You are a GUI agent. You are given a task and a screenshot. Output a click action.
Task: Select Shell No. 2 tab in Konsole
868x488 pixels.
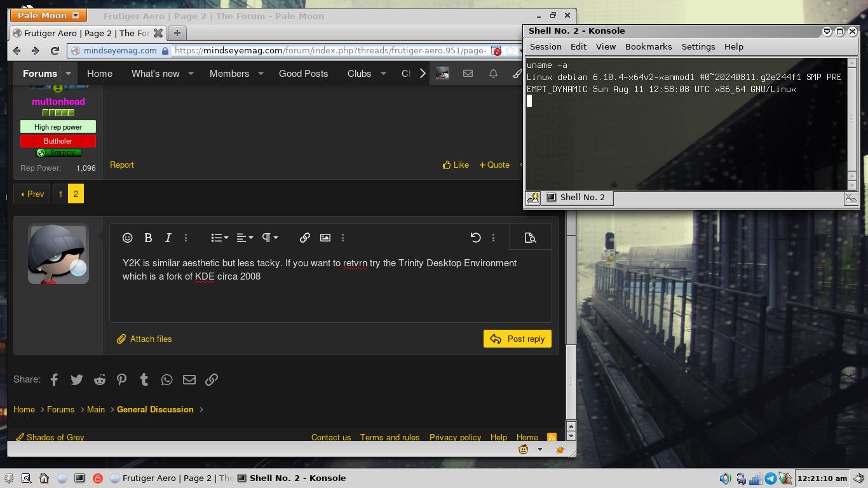pos(577,197)
